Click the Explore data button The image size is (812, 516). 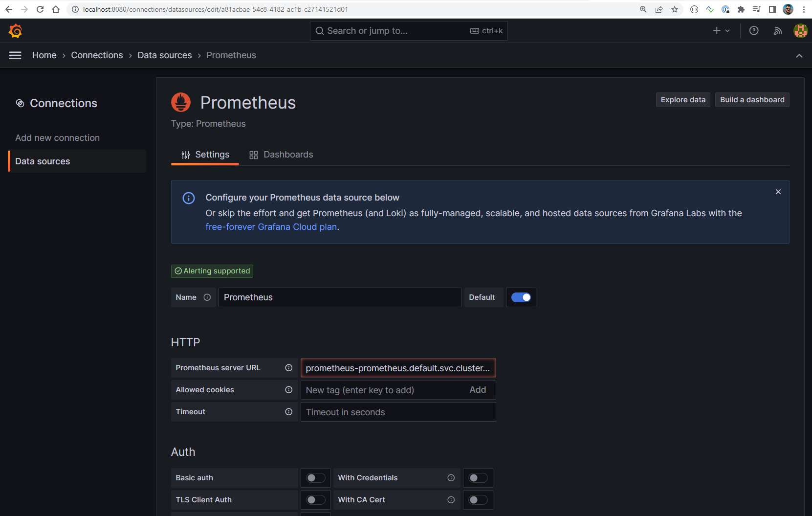tap(682, 100)
